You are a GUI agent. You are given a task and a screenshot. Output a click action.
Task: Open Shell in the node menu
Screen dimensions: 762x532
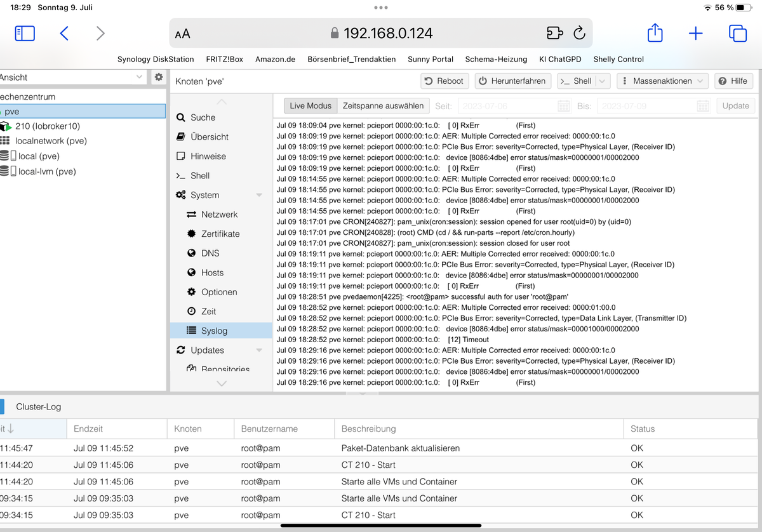[221, 176]
